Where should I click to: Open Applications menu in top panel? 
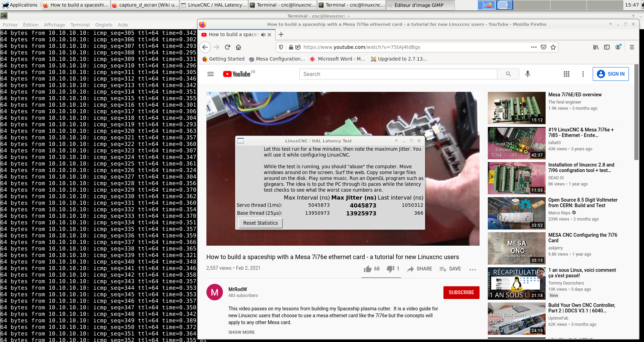(20, 5)
